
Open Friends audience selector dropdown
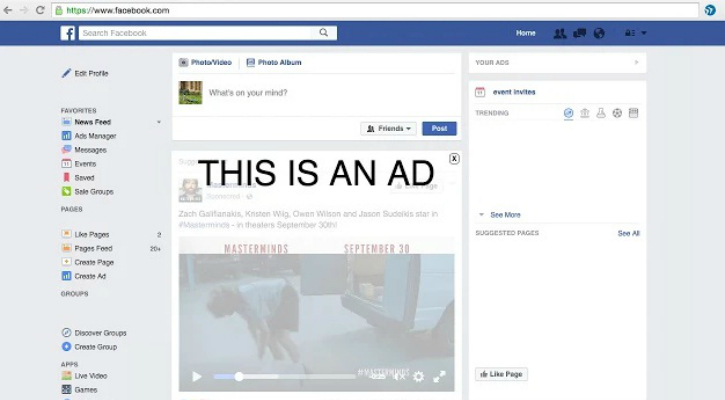388,129
